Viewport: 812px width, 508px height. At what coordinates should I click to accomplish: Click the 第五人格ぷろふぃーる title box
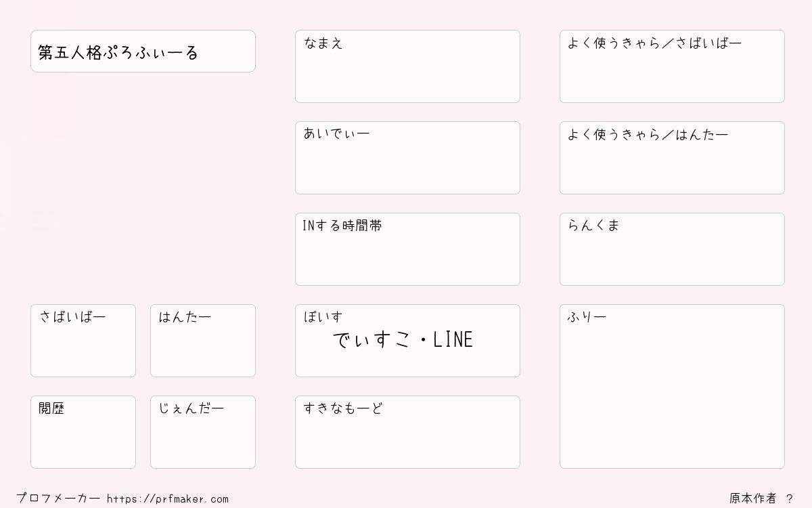[x=143, y=51]
